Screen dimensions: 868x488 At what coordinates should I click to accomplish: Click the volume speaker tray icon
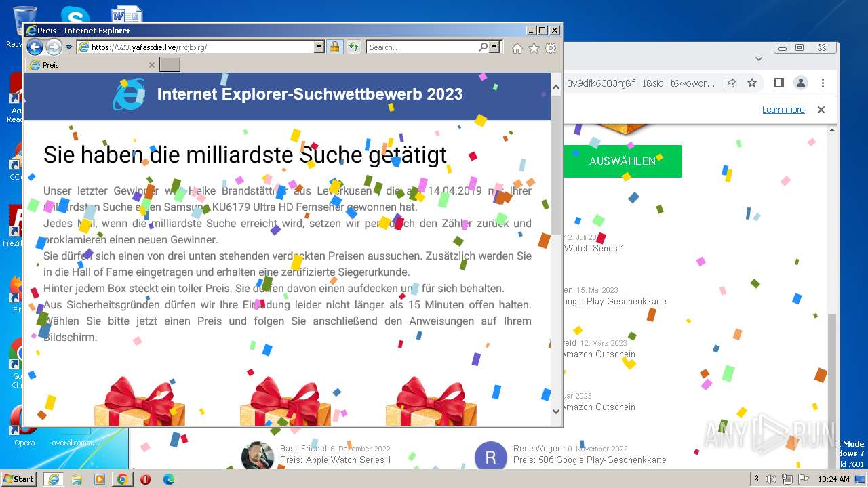pyautogui.click(x=771, y=479)
